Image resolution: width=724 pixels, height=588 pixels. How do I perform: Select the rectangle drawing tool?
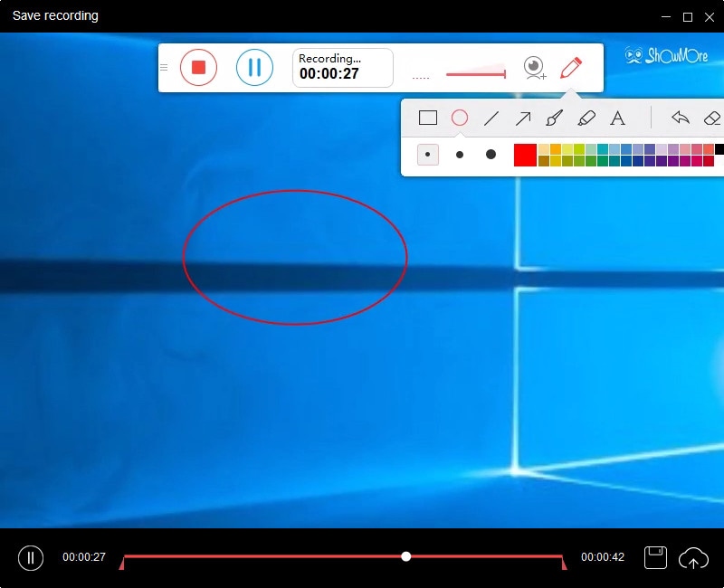[x=428, y=118]
